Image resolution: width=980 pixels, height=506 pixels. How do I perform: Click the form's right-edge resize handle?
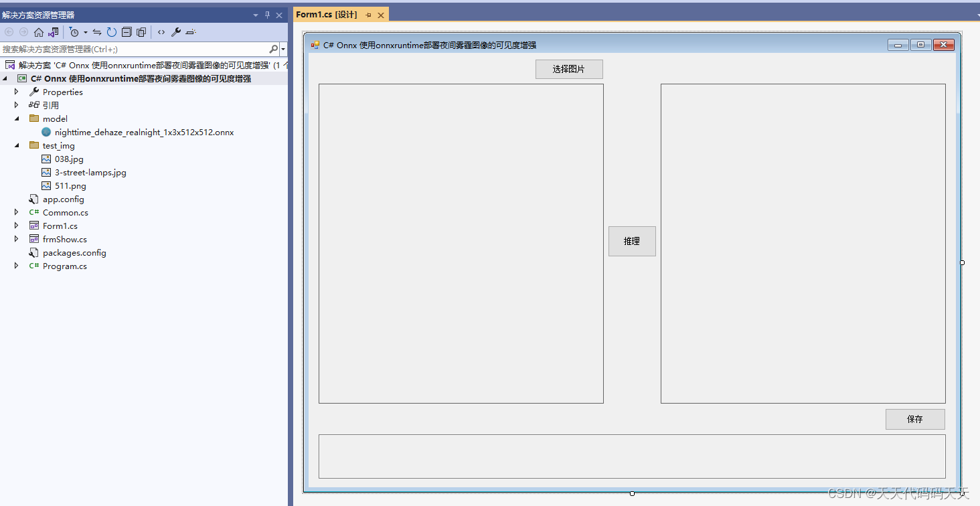(963, 262)
